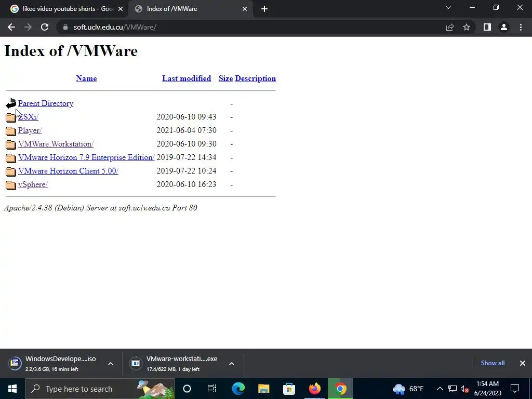Screen dimensions: 532x399
Task: Expand options for the VMware-workstati exe download
Action: coord(232,364)
